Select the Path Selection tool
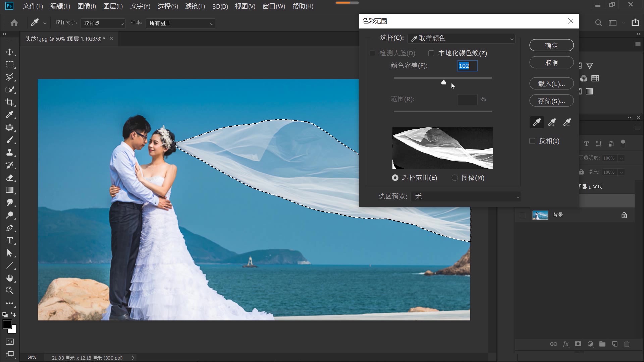The image size is (644, 362). (10, 253)
